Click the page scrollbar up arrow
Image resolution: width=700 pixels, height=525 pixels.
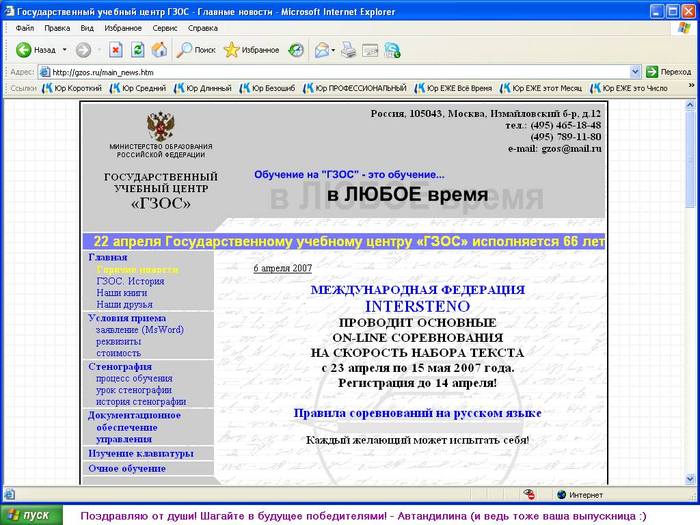(x=690, y=105)
